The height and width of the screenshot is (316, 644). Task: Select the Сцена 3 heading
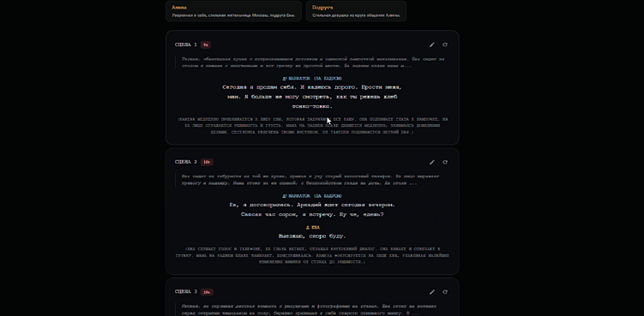pyautogui.click(x=185, y=292)
